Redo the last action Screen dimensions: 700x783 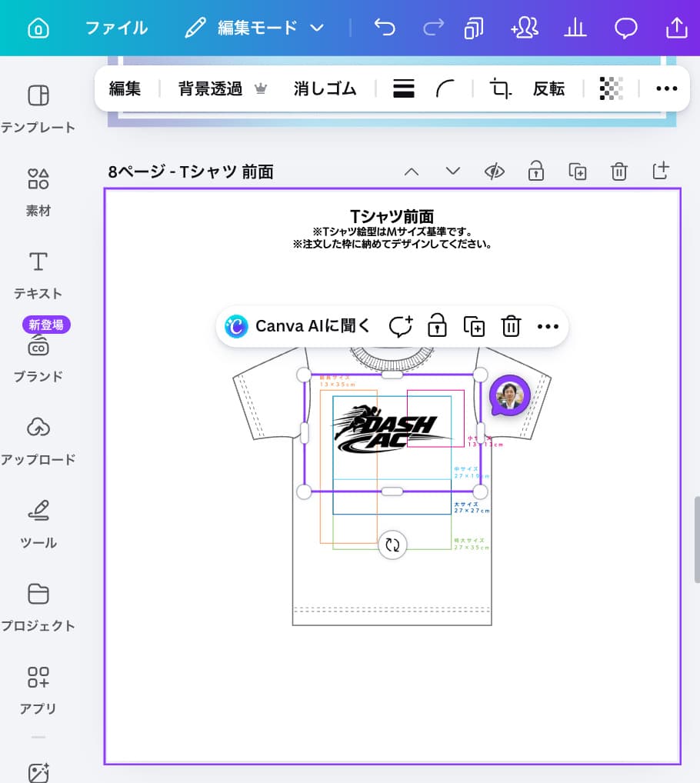coord(433,28)
